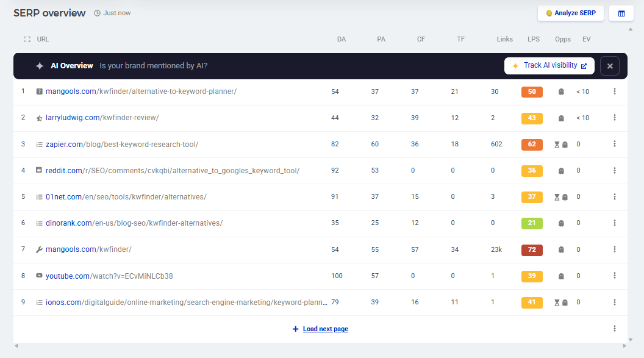This screenshot has height=358, width=644.
Task: Click the Opps column header
Action: click(563, 40)
